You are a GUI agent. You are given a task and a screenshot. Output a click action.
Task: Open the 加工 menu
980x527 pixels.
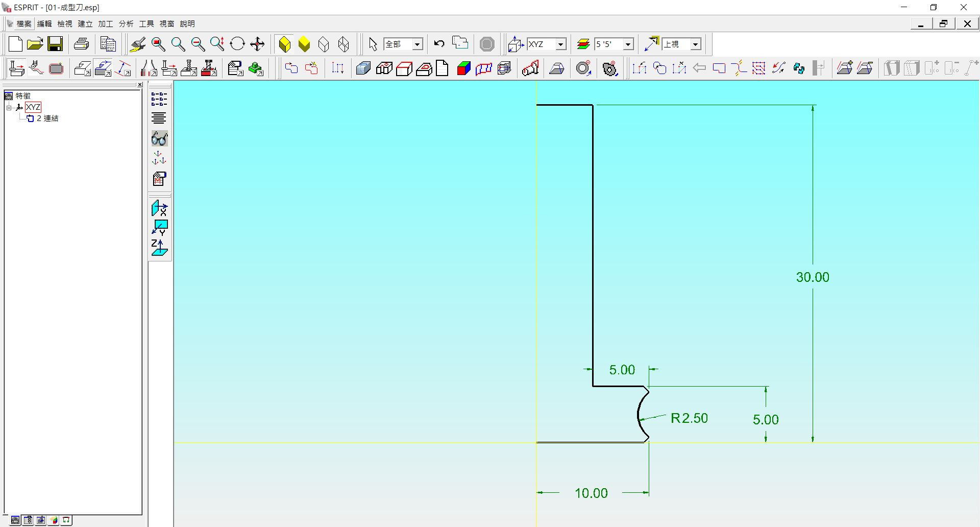[105, 23]
